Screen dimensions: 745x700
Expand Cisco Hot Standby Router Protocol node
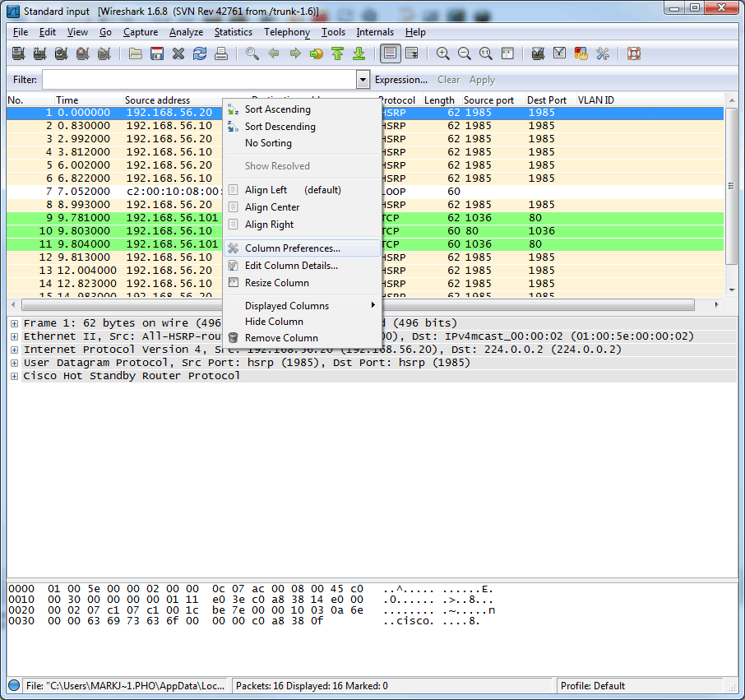tap(14, 376)
